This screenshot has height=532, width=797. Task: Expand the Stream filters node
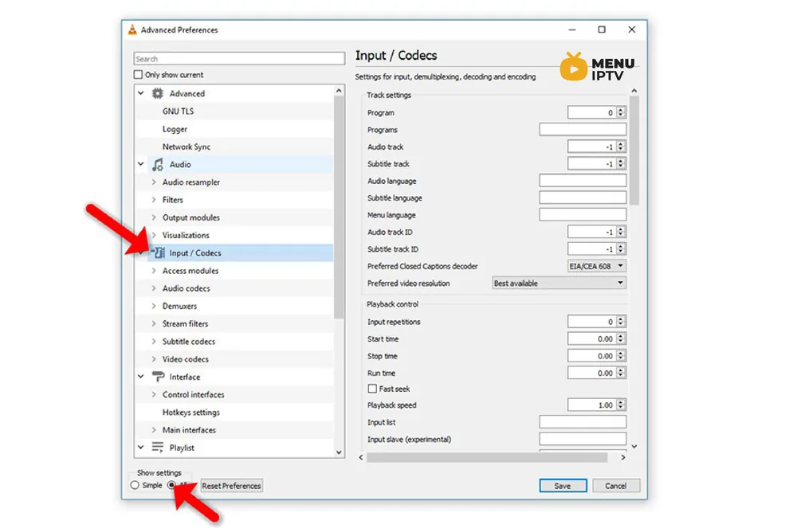pyautogui.click(x=154, y=323)
